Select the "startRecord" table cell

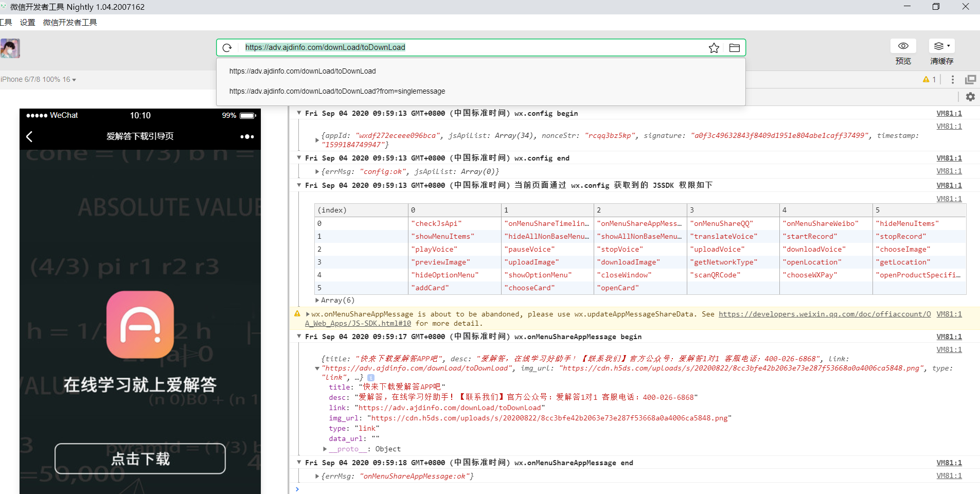(826, 236)
